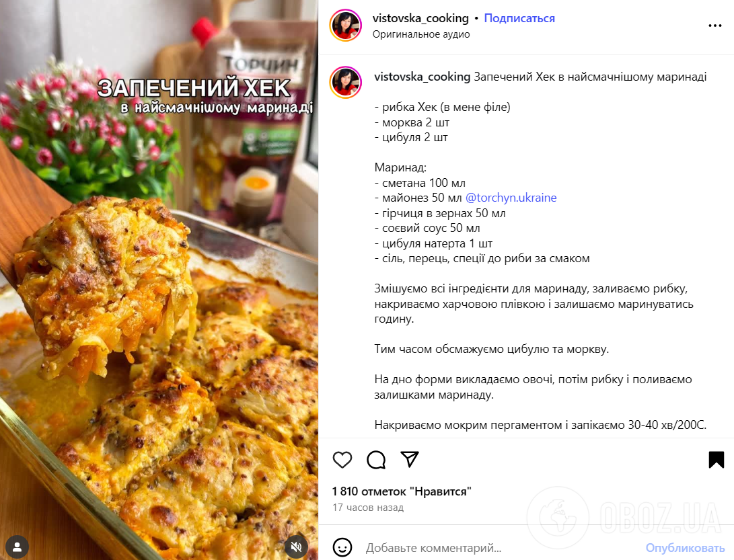Toggle the bookmark save icon
734x560 pixels.
point(717,460)
